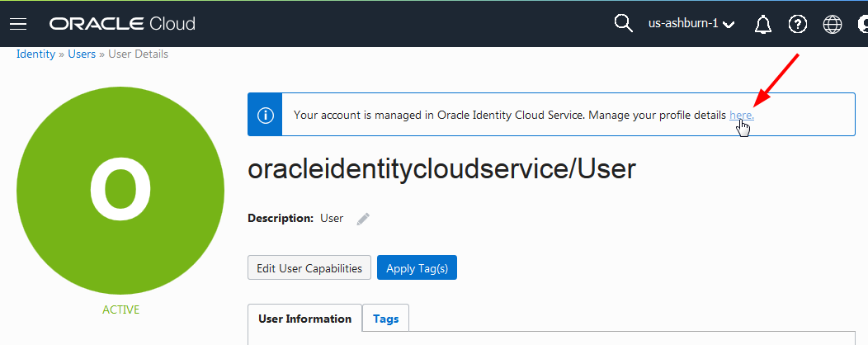Expand the us-ashburn-1 region dropdown
The image size is (868, 345).
[691, 24]
